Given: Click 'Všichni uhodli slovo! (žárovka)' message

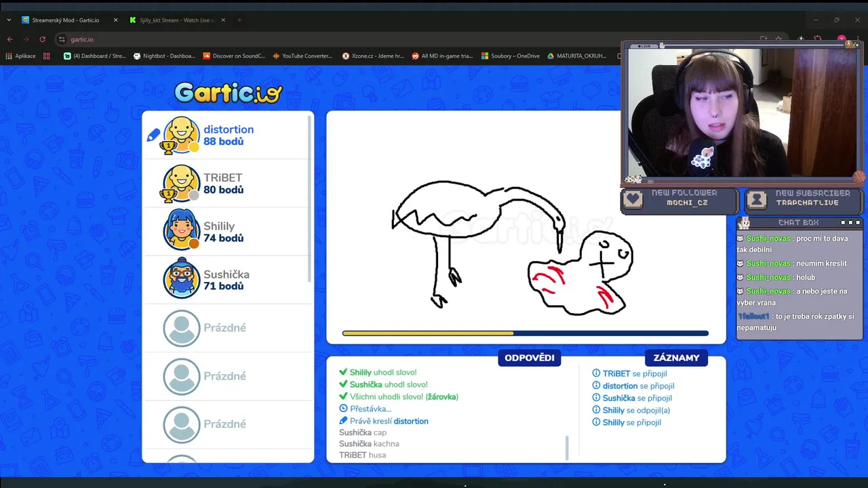Looking at the screenshot, I should 404,396.
